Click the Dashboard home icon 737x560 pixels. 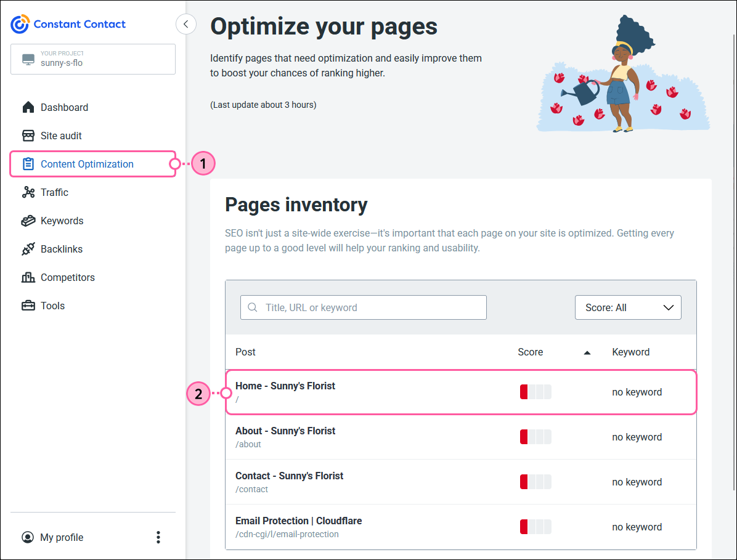click(x=28, y=107)
